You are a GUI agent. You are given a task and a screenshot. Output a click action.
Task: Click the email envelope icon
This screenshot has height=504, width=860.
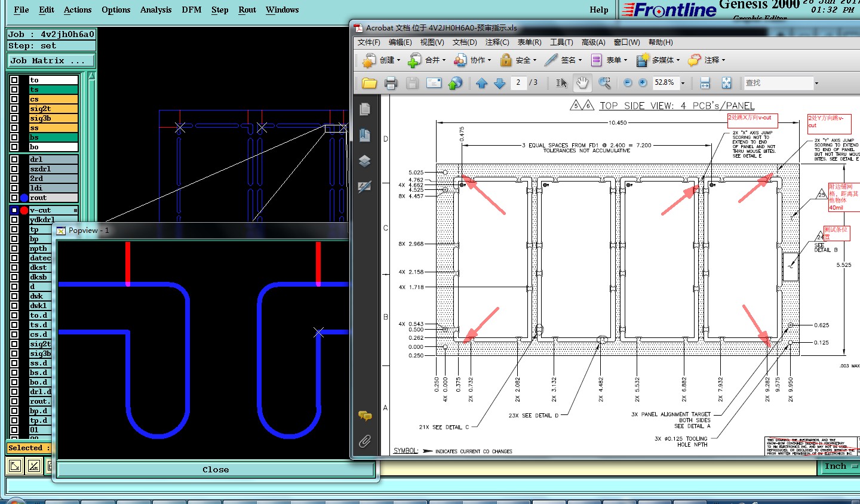coord(434,83)
